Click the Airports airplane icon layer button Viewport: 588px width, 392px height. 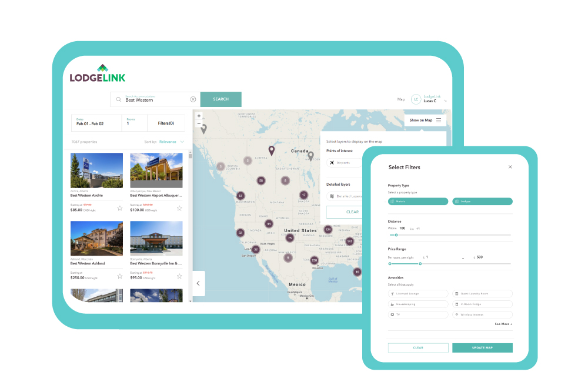pos(342,163)
